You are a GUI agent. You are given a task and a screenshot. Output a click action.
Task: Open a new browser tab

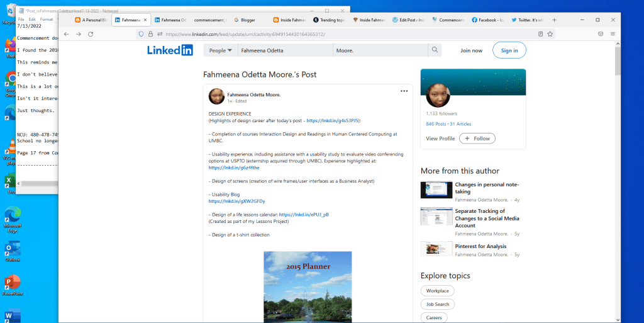pyautogui.click(x=554, y=20)
